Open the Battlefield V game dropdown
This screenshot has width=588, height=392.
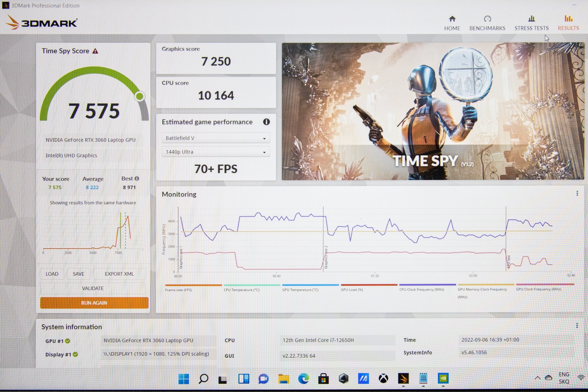coord(216,138)
